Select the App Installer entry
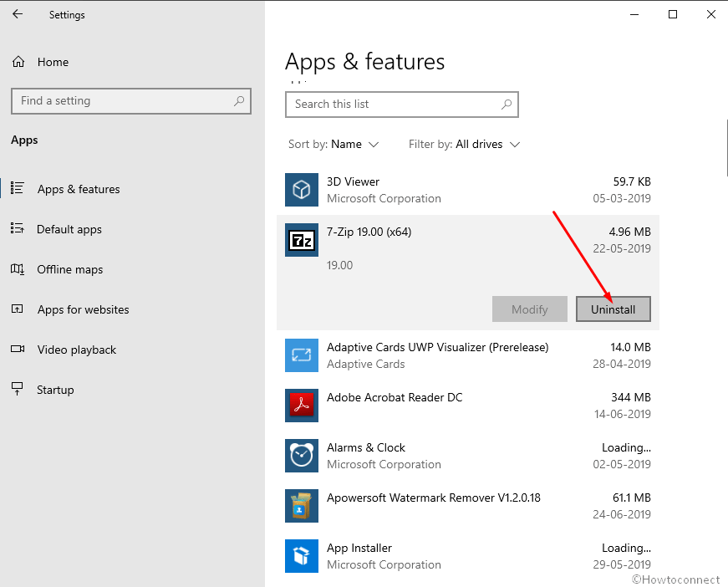Screen dimensions: 728x587 (x=359, y=548)
